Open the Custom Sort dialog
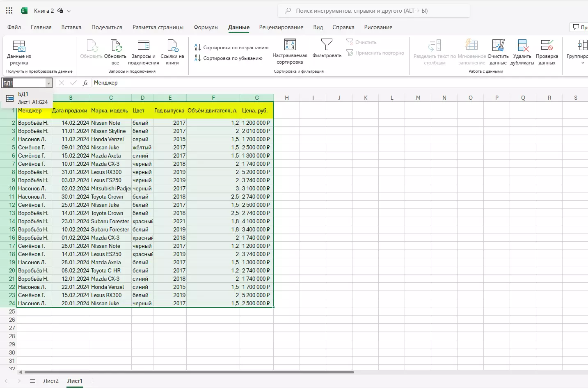Image resolution: width=588 pixels, height=389 pixels. pos(290,45)
